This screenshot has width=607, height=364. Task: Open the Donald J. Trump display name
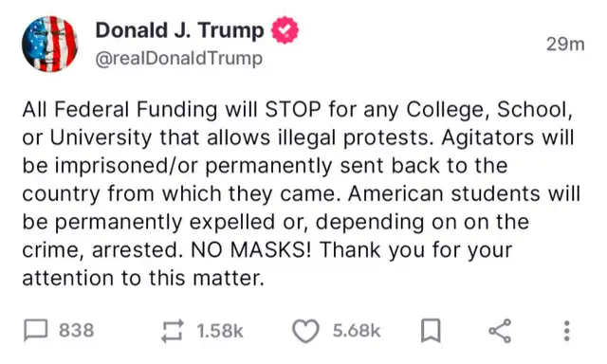pos(179,30)
